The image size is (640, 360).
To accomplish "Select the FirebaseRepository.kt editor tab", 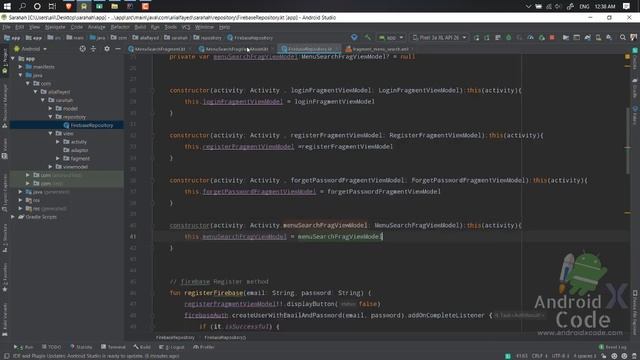I will tap(309, 49).
